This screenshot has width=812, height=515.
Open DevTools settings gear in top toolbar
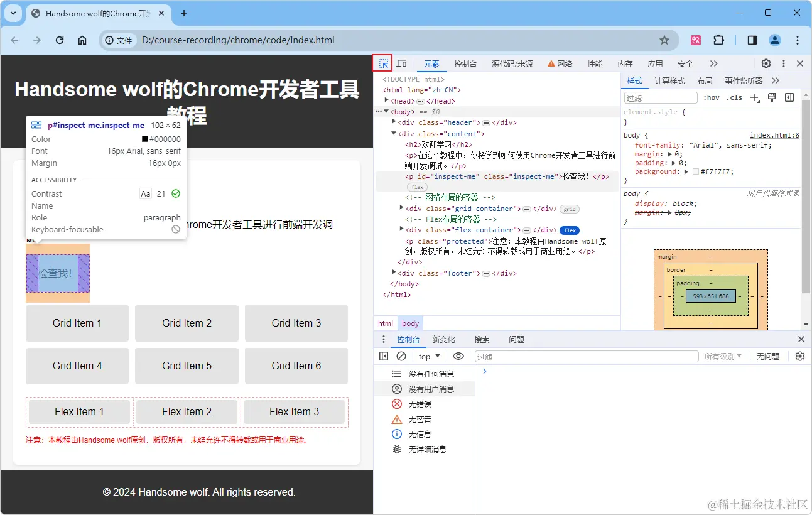pyautogui.click(x=766, y=63)
